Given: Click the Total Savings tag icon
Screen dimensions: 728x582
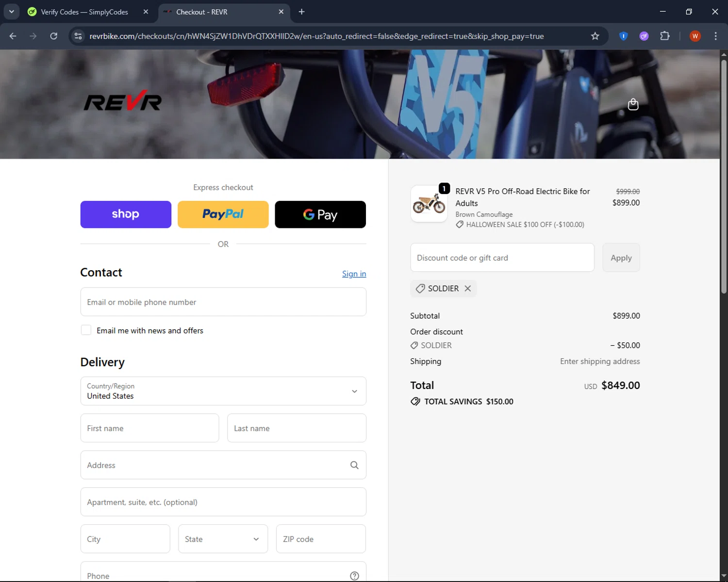Looking at the screenshot, I should click(415, 402).
